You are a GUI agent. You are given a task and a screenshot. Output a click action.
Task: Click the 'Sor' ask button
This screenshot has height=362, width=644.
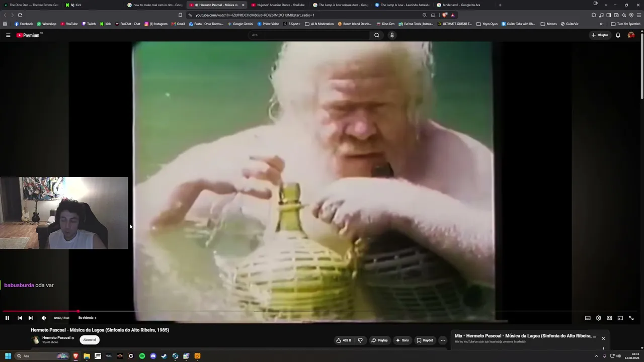click(402, 340)
